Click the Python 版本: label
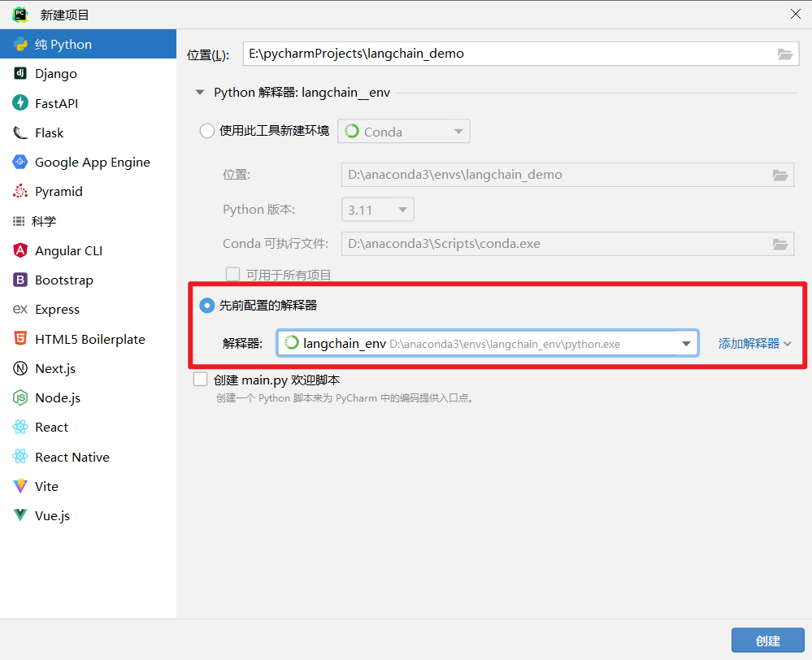812x660 pixels. tap(259, 209)
